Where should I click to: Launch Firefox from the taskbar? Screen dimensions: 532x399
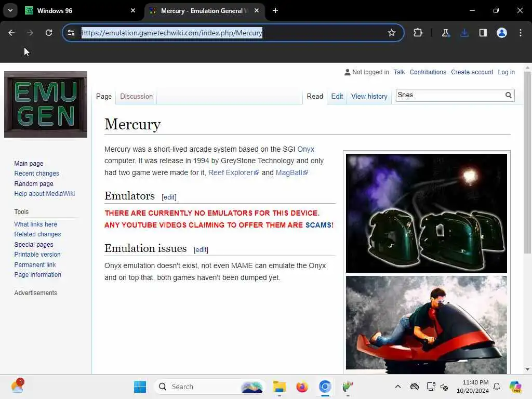302,387
